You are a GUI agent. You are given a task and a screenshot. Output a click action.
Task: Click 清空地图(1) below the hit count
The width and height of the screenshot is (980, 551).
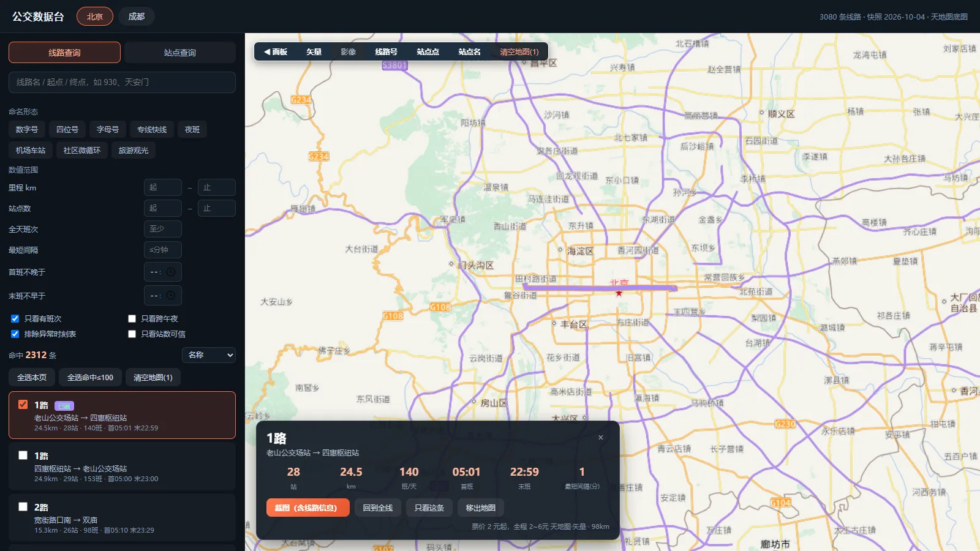coord(153,378)
